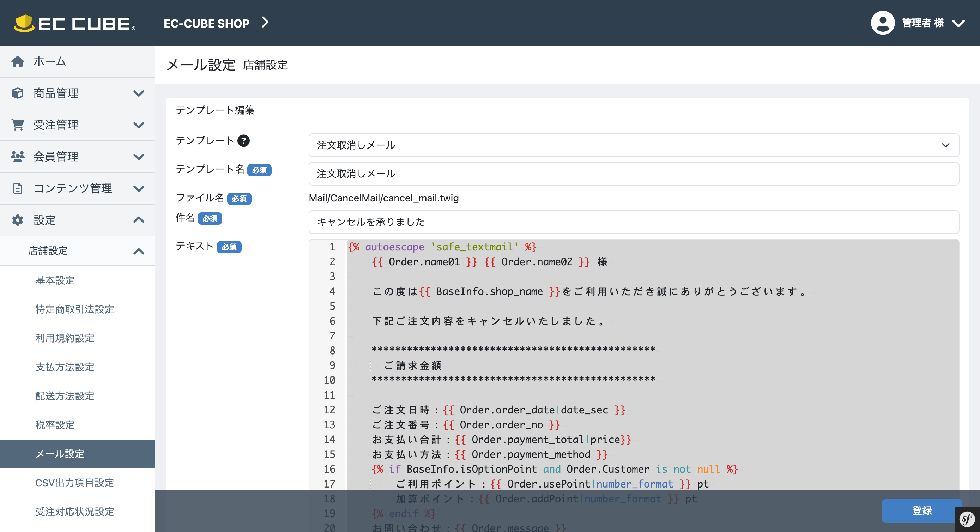Viewport: 980px width, 532px height.
Task: Click the ご請求金額 line in editor
Action: [x=413, y=365]
